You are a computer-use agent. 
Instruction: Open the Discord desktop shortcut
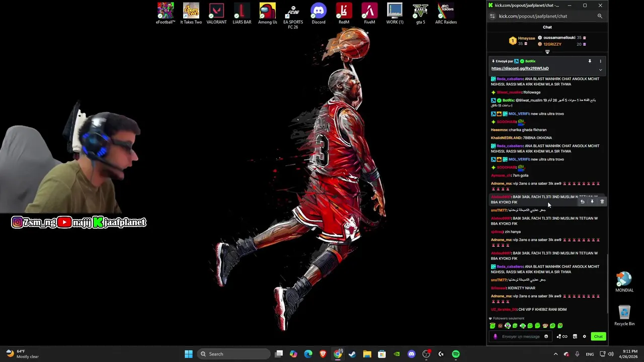pos(318,14)
